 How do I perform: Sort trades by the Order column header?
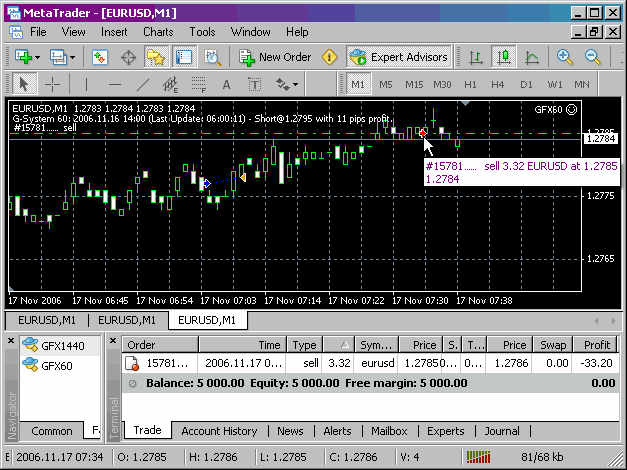pos(160,345)
